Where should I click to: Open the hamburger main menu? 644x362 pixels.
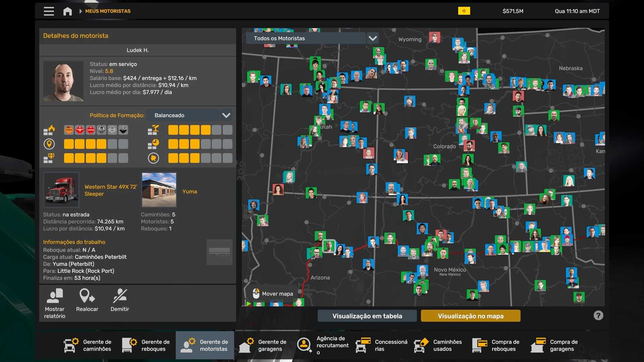[49, 11]
